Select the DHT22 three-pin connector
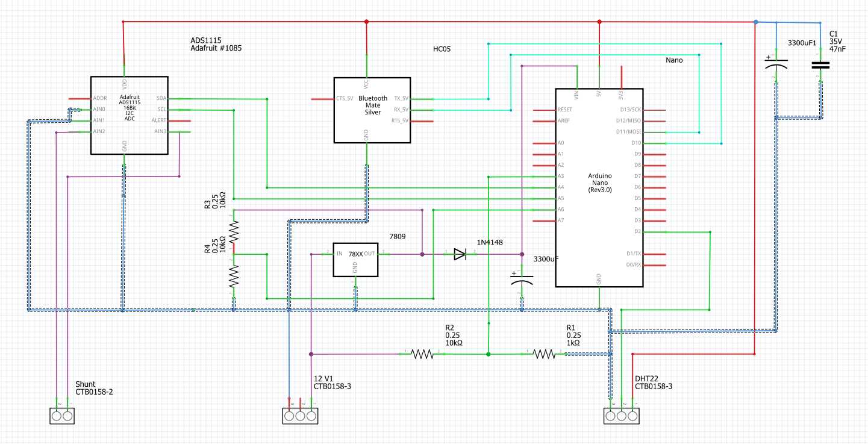The height and width of the screenshot is (444, 868). click(622, 416)
